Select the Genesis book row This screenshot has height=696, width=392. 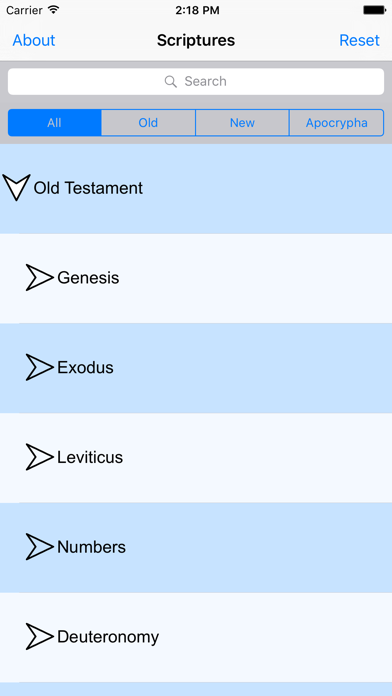pos(196,278)
